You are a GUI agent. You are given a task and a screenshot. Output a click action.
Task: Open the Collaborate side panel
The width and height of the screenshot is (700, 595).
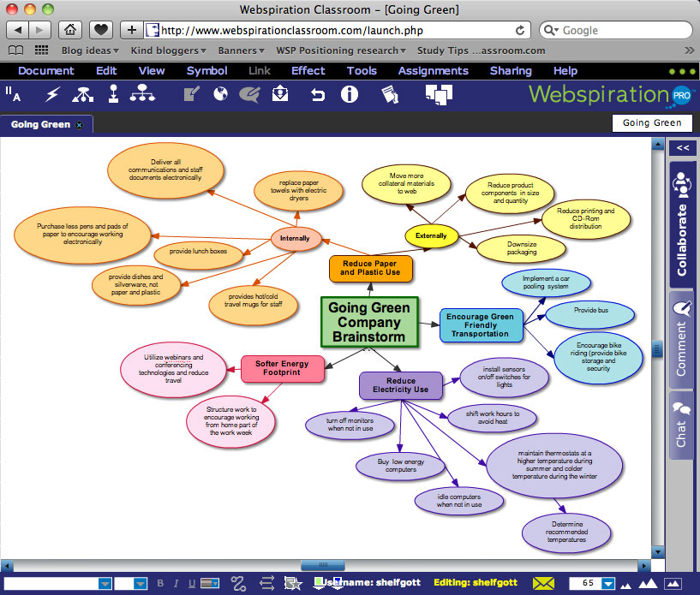[x=682, y=224]
